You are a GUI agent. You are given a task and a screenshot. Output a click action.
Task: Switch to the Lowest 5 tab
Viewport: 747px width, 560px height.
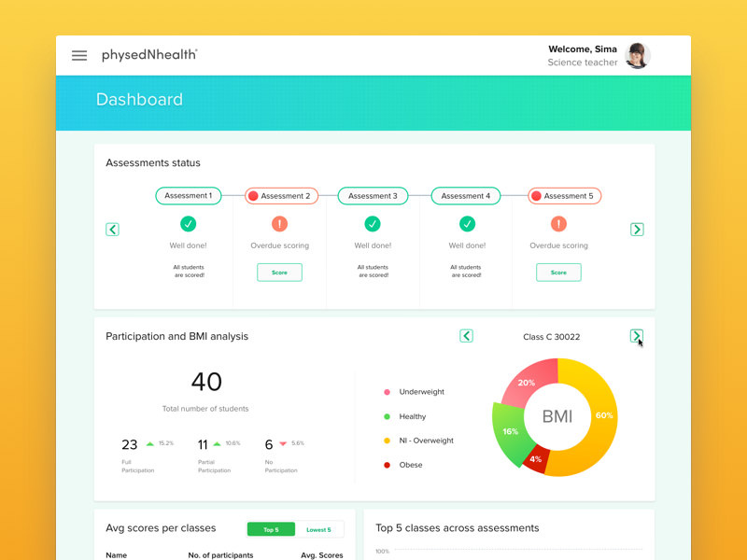click(317, 529)
